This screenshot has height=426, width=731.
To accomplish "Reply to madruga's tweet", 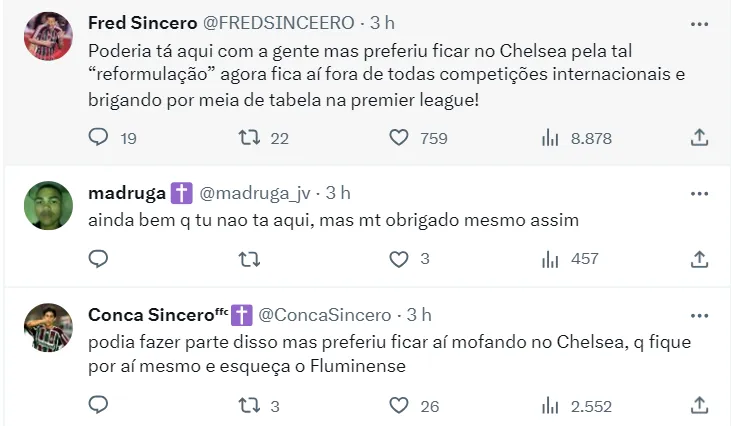I will pos(98,259).
